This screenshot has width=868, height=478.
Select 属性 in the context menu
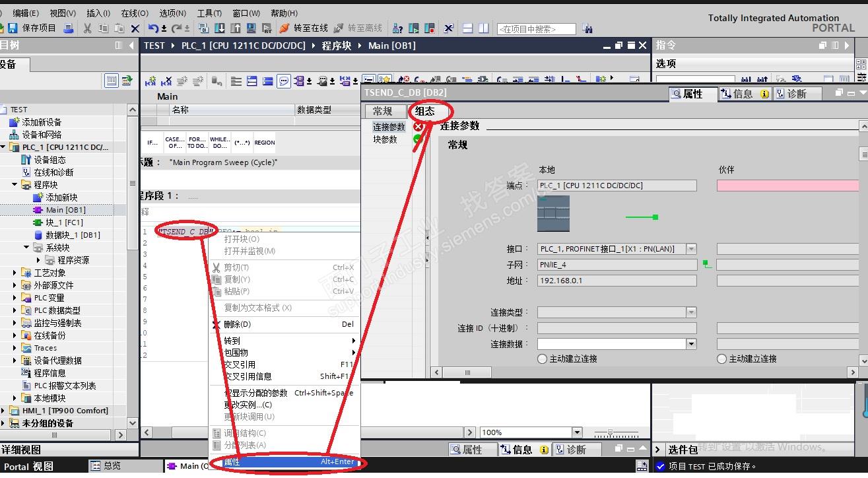285,462
